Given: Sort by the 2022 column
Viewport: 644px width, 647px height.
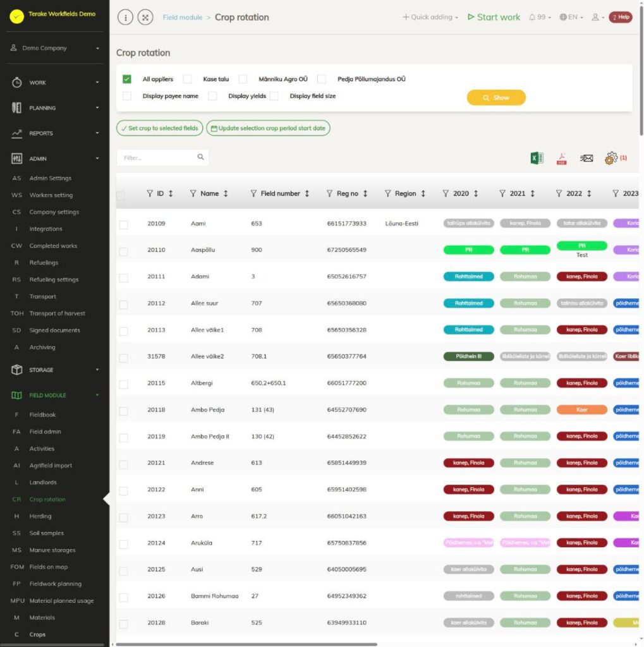Looking at the screenshot, I should (x=589, y=193).
